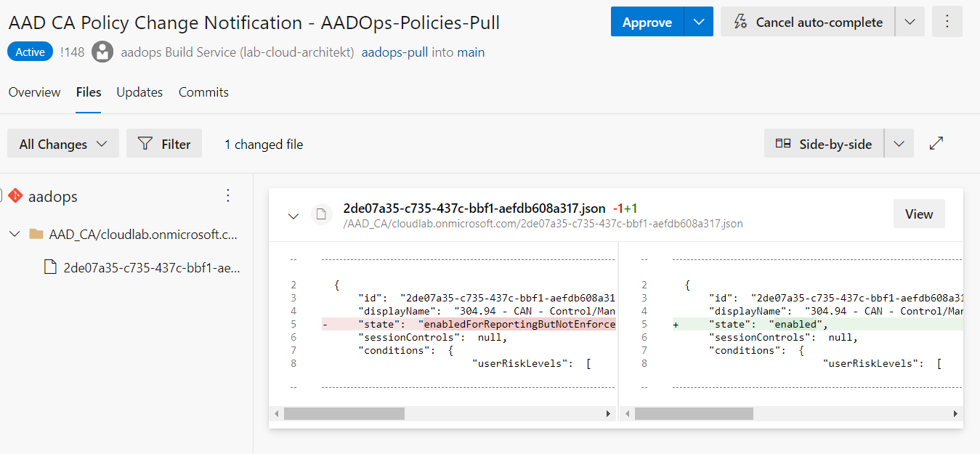Viewport: 980px width, 454px height.
Task: Click the "1 changed file" text
Action: click(263, 145)
